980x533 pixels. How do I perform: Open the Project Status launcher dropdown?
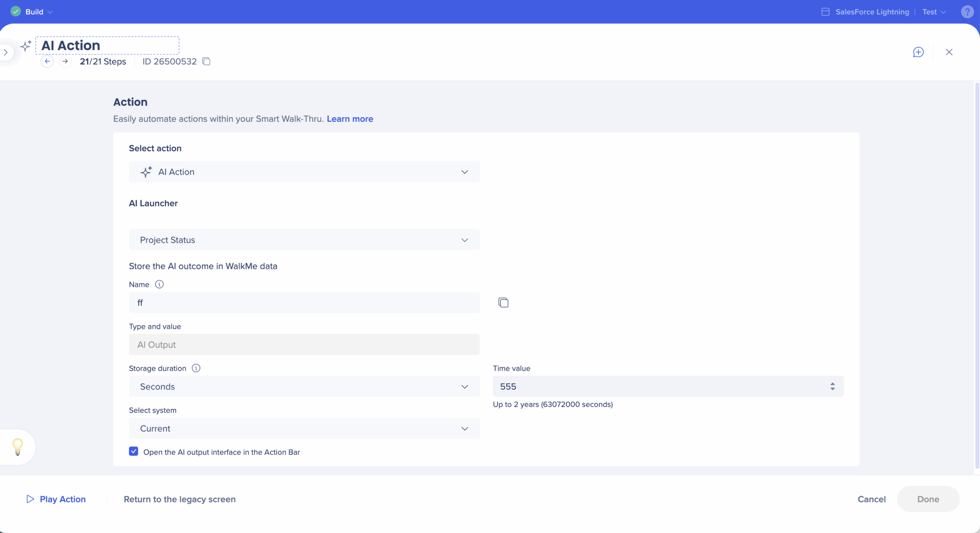pyautogui.click(x=304, y=240)
